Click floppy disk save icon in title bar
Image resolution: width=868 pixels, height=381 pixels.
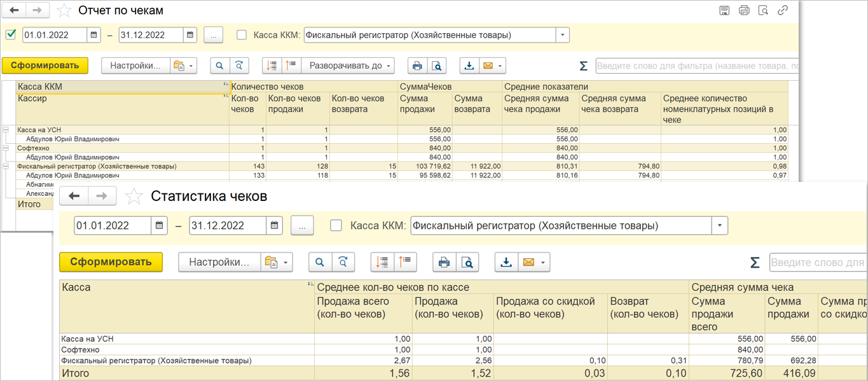(x=724, y=10)
